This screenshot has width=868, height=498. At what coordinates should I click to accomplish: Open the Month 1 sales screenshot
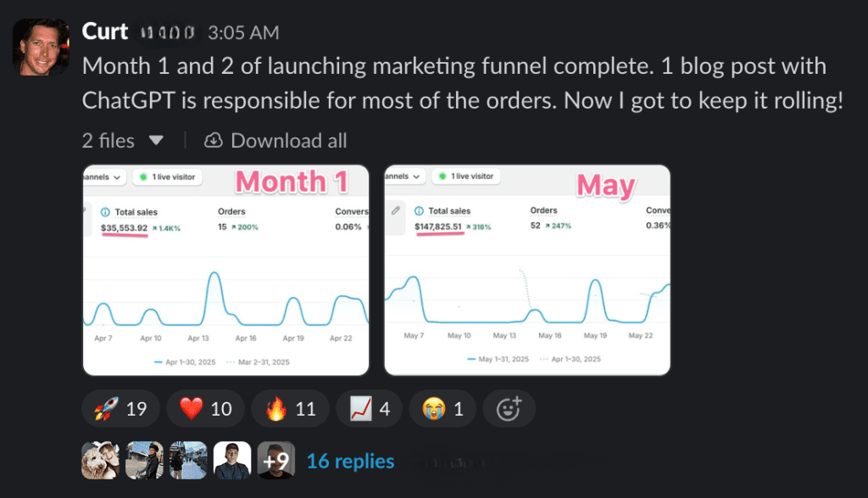tap(225, 270)
